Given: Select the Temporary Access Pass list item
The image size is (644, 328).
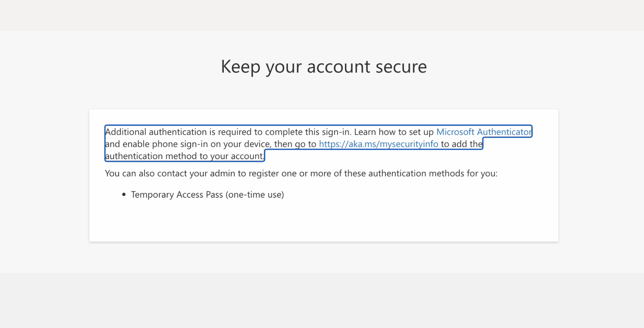Looking at the screenshot, I should [207, 195].
